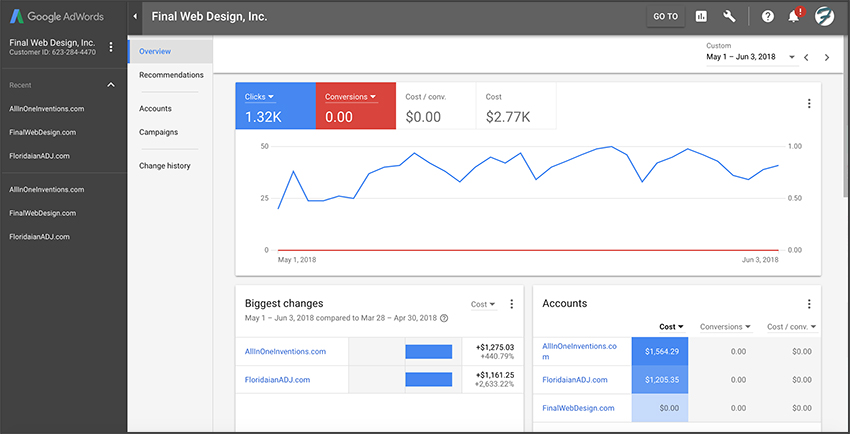Open the account avatar menu
Screen dimensions: 850x434
(x=825, y=16)
